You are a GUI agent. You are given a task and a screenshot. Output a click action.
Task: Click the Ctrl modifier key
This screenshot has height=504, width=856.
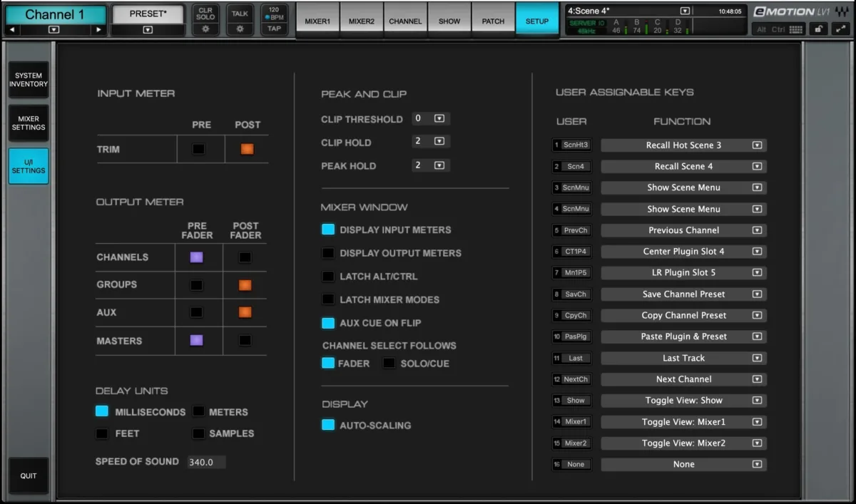[778, 29]
